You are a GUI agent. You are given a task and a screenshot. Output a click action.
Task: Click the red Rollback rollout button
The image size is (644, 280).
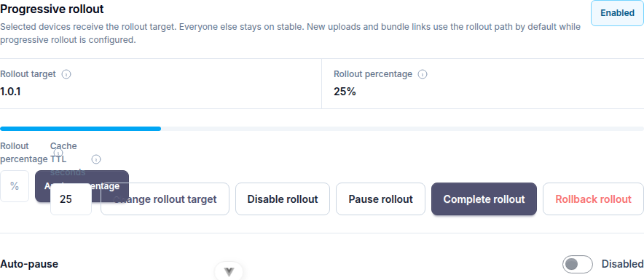[x=593, y=199]
